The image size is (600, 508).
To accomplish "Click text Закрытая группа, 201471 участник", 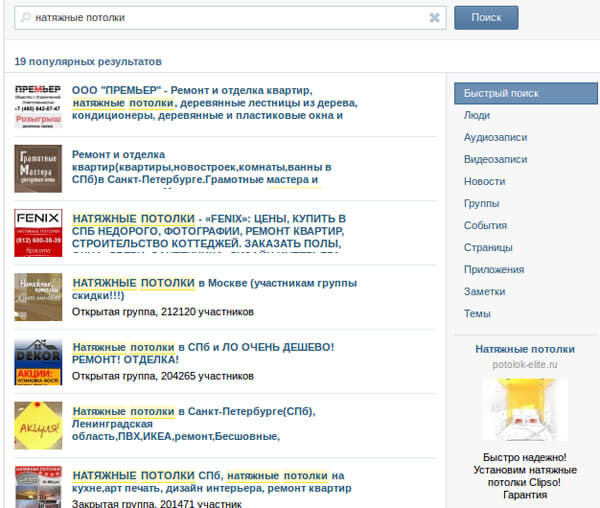I will [157, 504].
